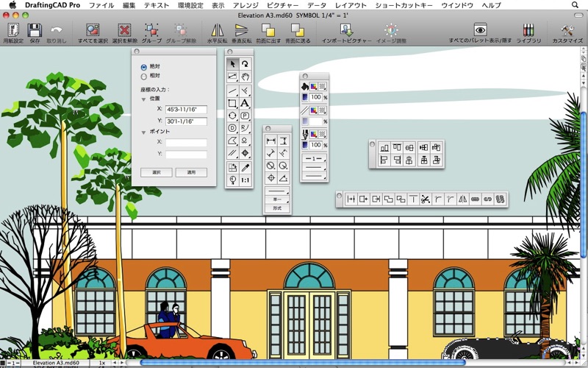The image size is (588, 368).
Task: Open the レイアウト menu
Action: coord(350,5)
